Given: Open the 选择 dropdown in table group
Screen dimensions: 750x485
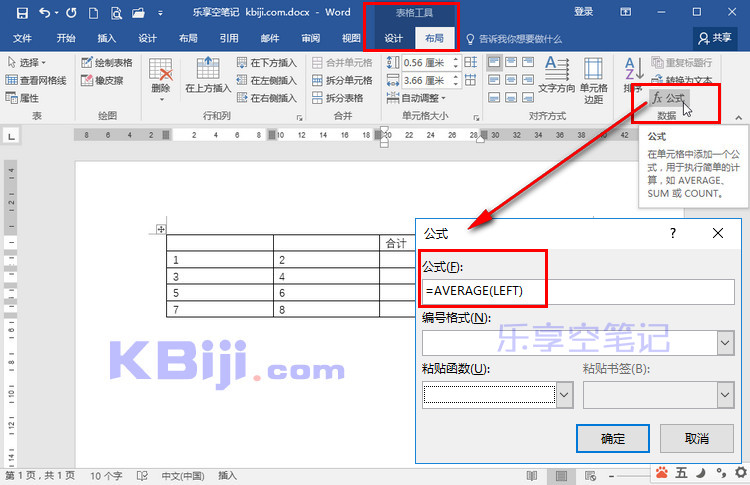Looking at the screenshot, I should click(x=26, y=62).
